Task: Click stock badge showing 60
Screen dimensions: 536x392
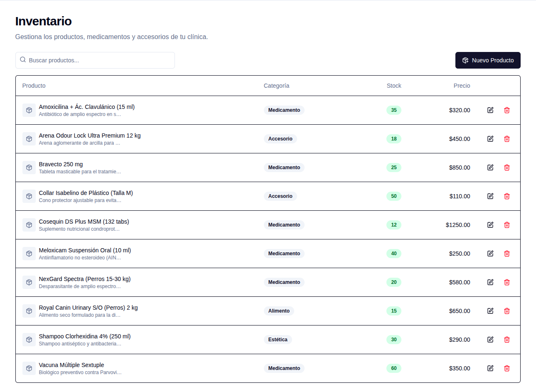Action: coord(394,368)
